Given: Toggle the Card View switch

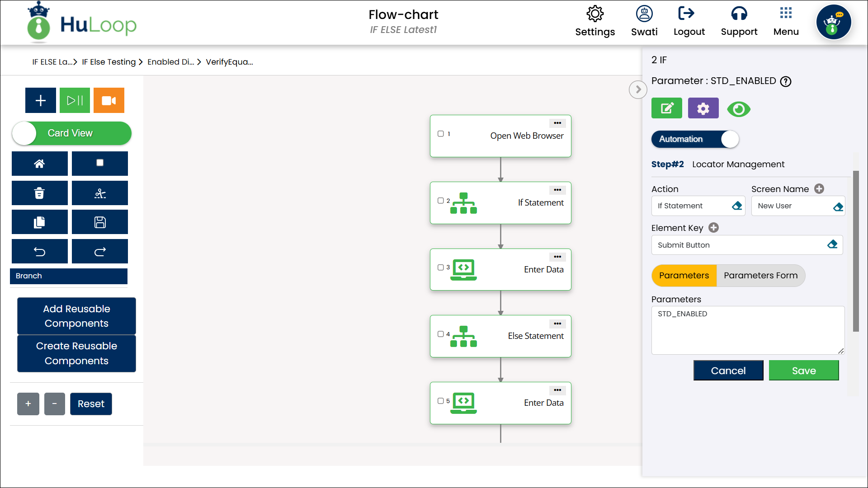Looking at the screenshot, I should pos(71,133).
